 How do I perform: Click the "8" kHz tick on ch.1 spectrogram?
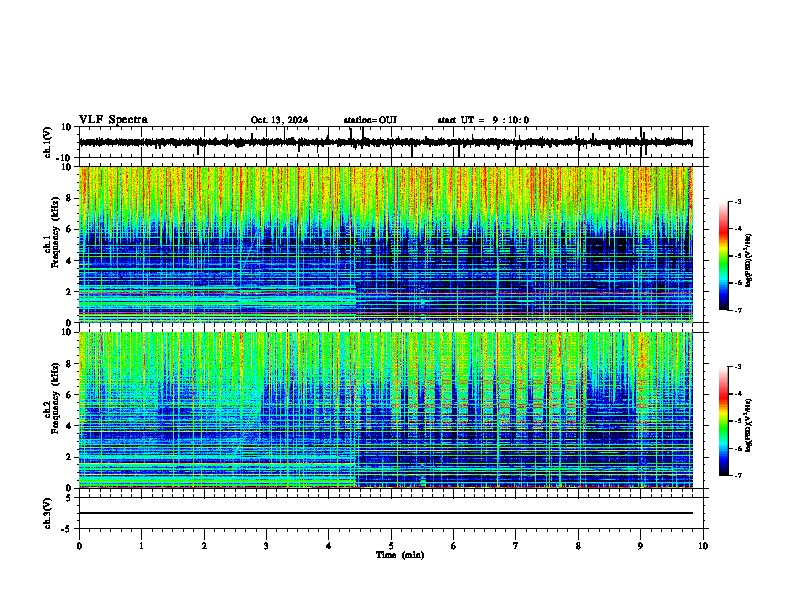click(71, 198)
